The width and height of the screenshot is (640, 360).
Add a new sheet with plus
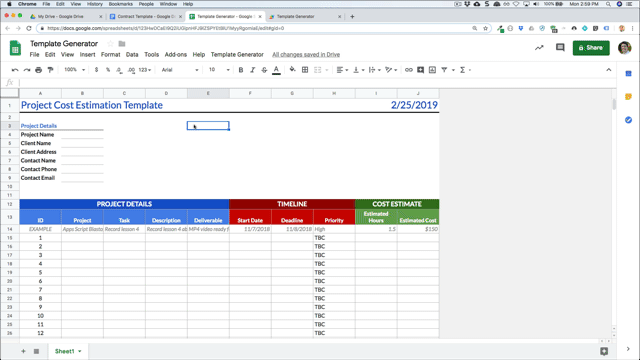pos(23,351)
